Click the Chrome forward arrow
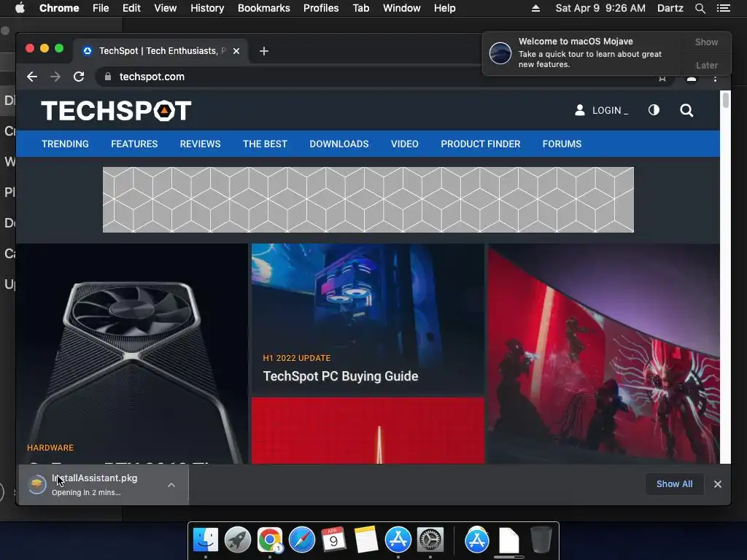Image resolution: width=747 pixels, height=560 pixels. pos(55,77)
